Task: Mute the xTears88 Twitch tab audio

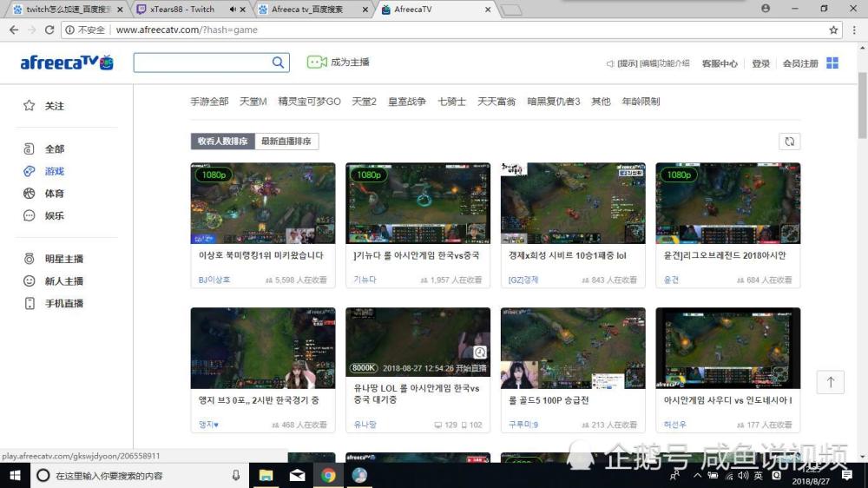Action: 233,10
